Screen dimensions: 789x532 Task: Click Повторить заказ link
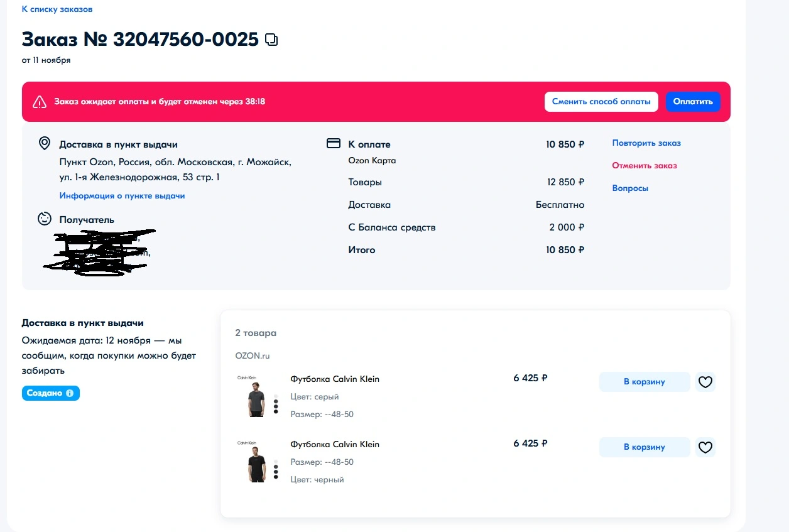click(x=646, y=143)
